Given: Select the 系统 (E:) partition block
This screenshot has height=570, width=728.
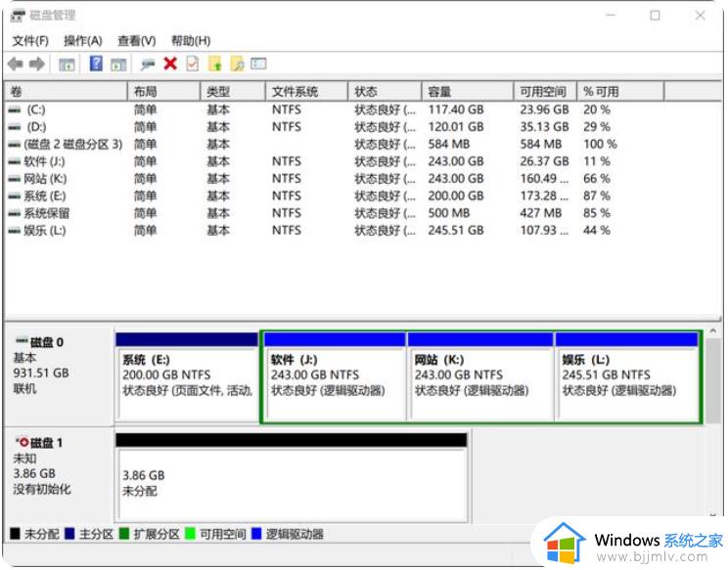Looking at the screenshot, I should coord(187,376).
